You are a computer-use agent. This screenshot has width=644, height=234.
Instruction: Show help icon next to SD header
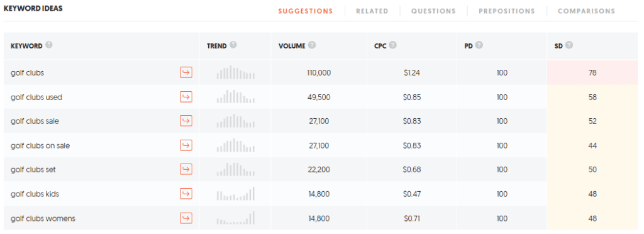[x=569, y=45]
